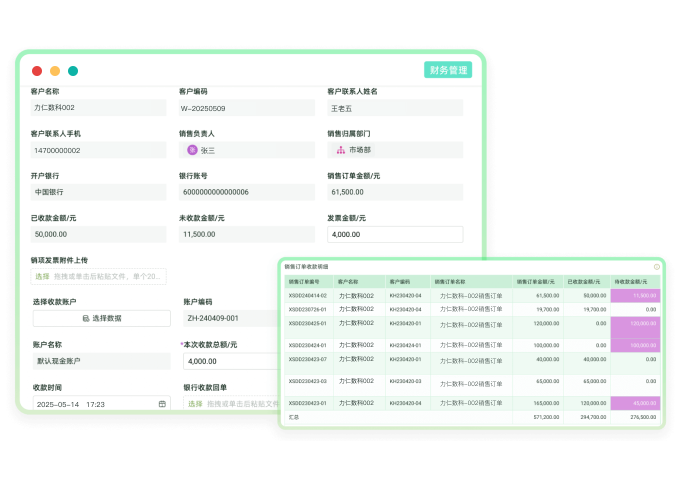Click the 销售订单编号 column header
Screen dimensions: 680x480
click(x=308, y=282)
